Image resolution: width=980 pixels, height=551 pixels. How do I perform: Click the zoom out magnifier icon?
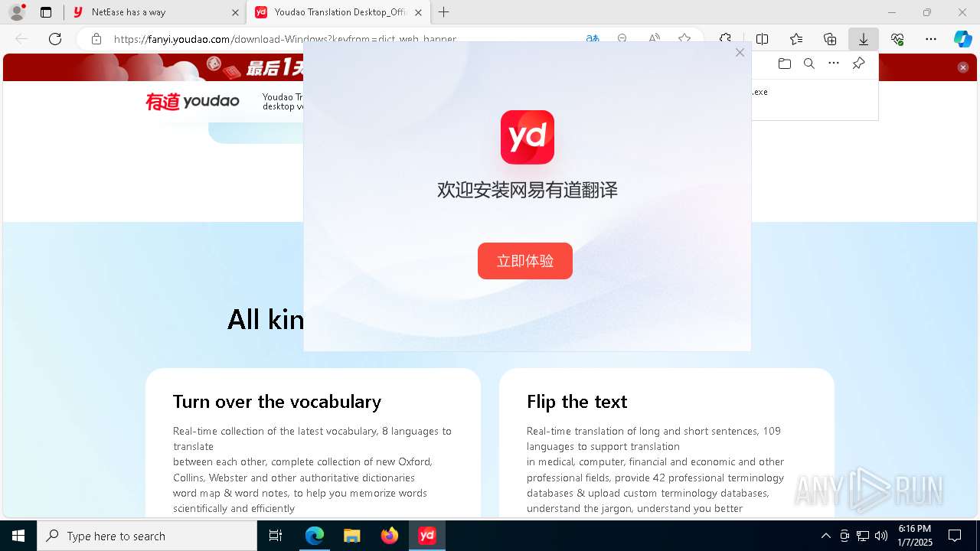(x=622, y=39)
